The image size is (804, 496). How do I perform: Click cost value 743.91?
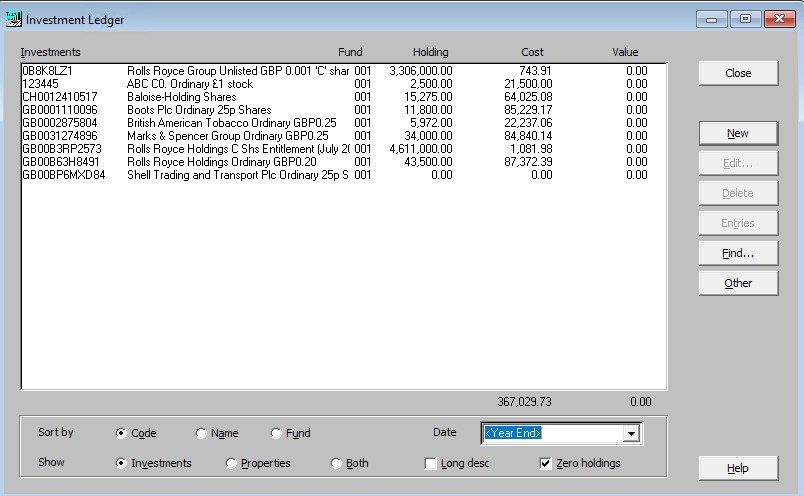535,71
